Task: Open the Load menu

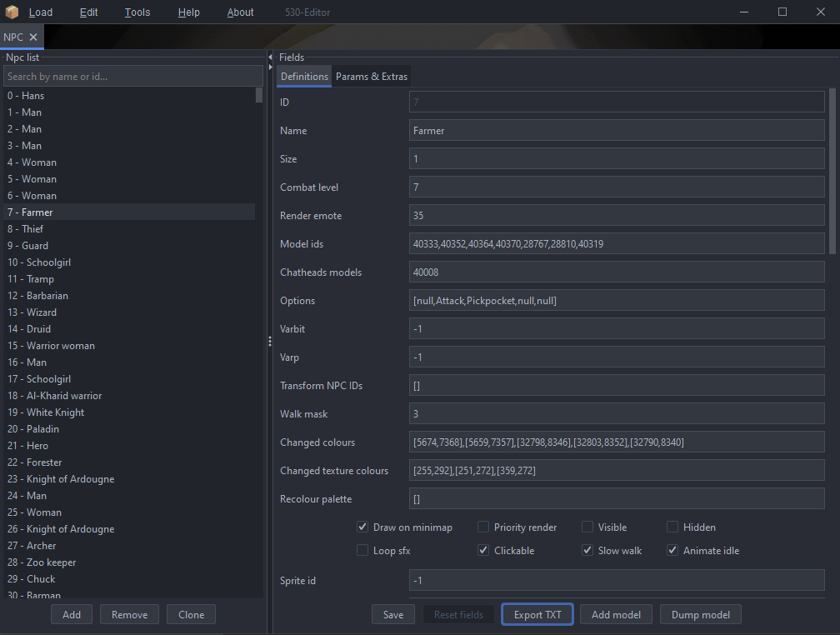Action: [40, 12]
